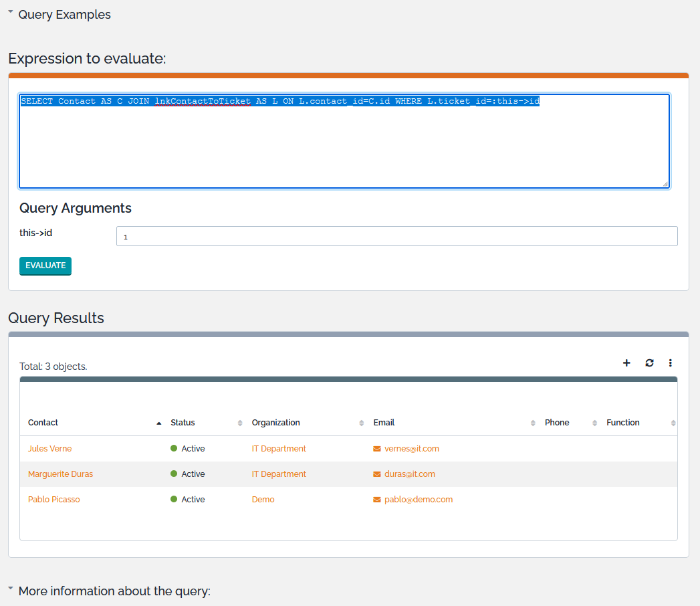Screen dimensions: 700x606
Task: Open Jules Verne contact link
Action: 49,449
